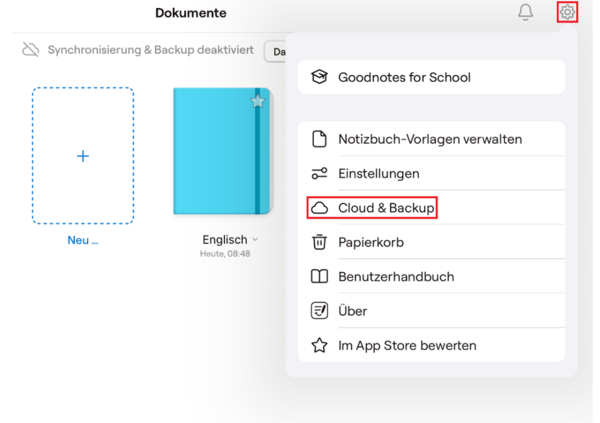600x423 pixels.
Task: Expand the Englisch notebook dropdown chevron
Action: pos(255,240)
